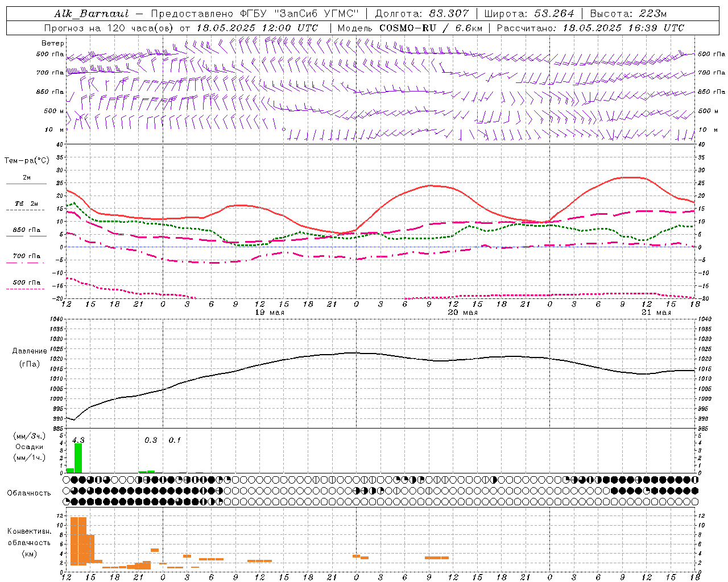Click the Долгота: 83.307 value
728x582 pixels.
422,14
